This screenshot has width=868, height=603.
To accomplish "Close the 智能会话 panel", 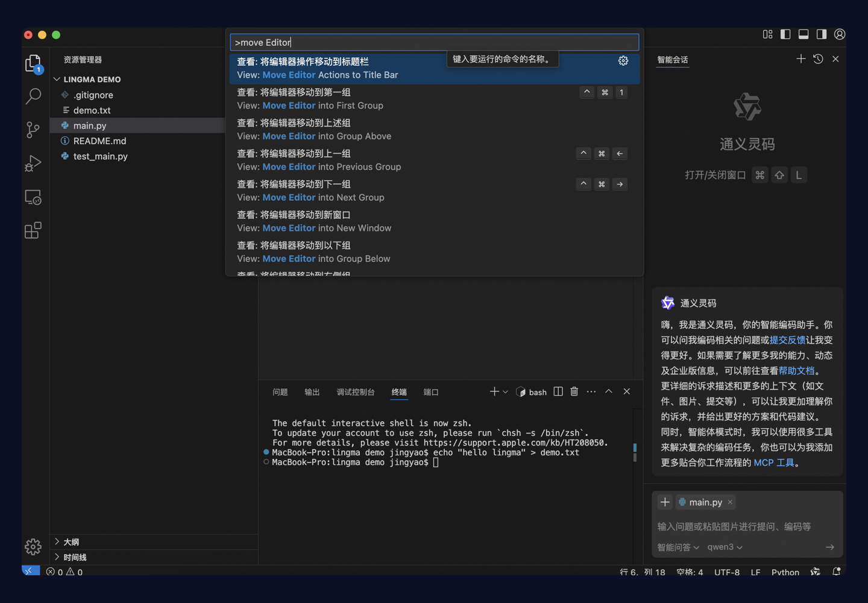I will (x=835, y=58).
